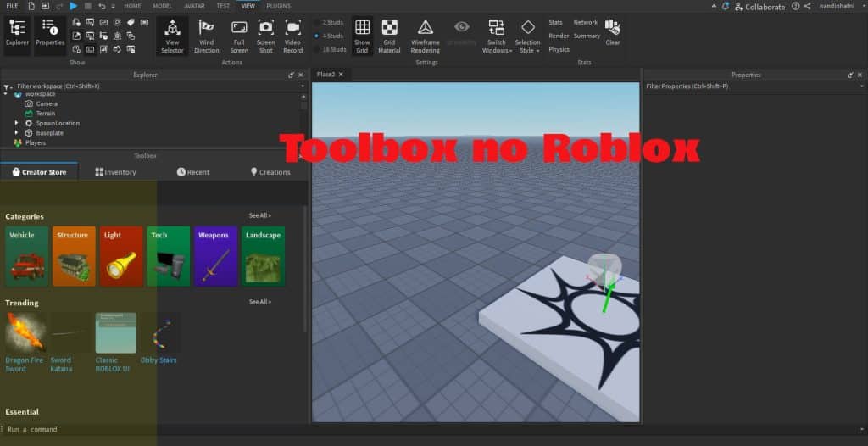
Task: Toggle the UI Visibility eye icon
Action: pyautogui.click(x=462, y=33)
